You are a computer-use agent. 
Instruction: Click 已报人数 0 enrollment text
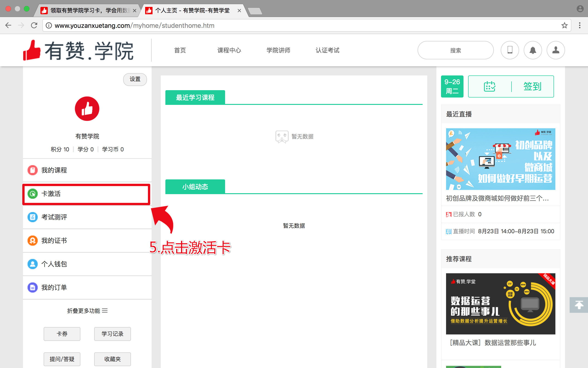tap(464, 214)
